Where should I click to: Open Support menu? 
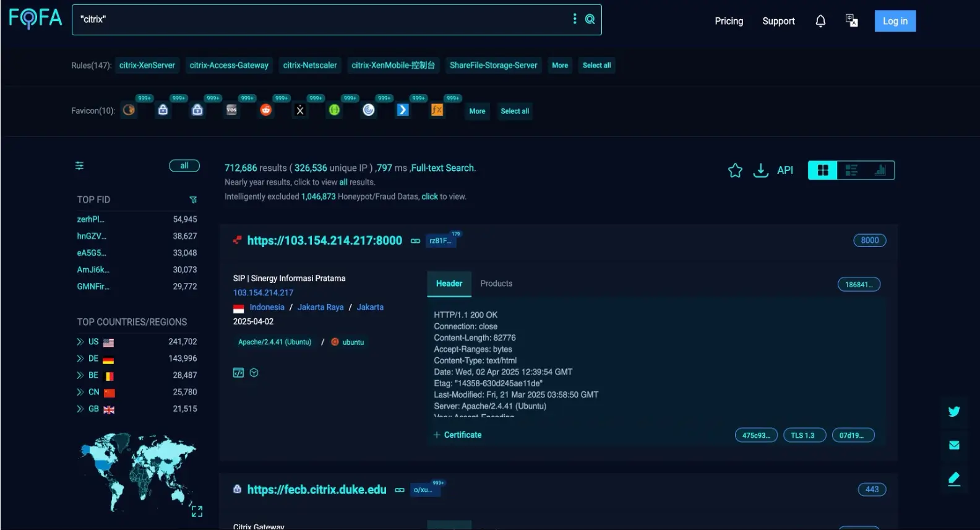[778, 21]
